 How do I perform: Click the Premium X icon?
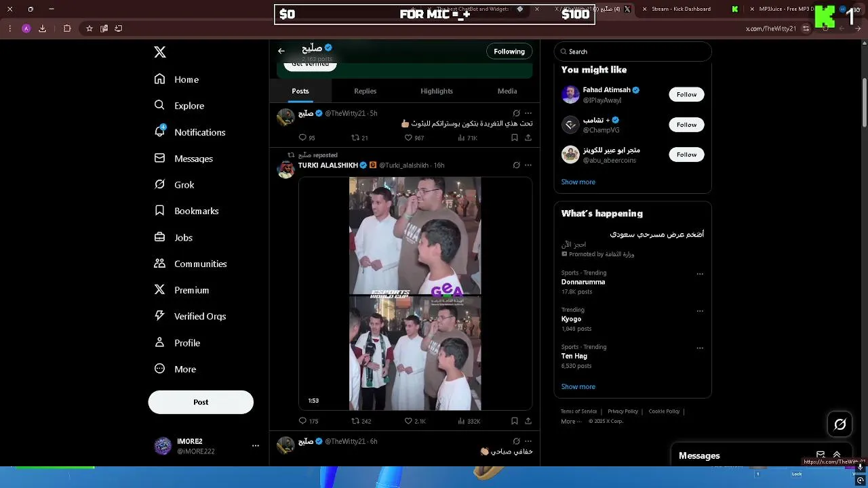pyautogui.click(x=159, y=289)
